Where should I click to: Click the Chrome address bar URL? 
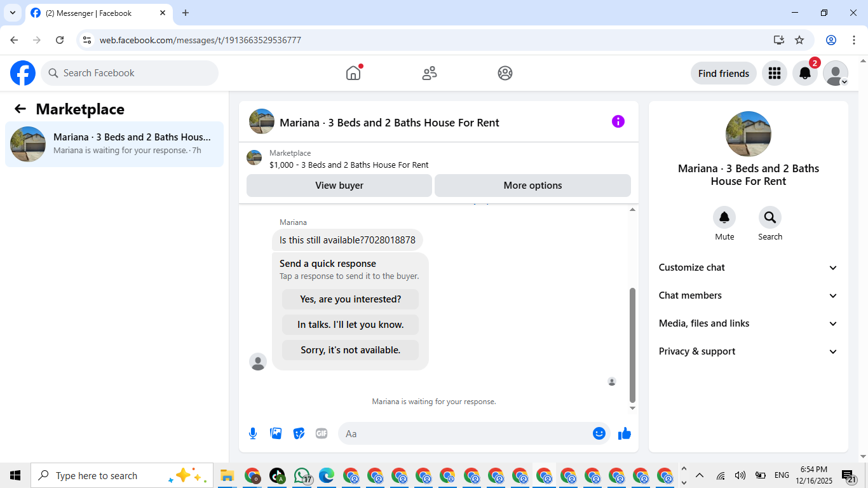[x=200, y=40]
